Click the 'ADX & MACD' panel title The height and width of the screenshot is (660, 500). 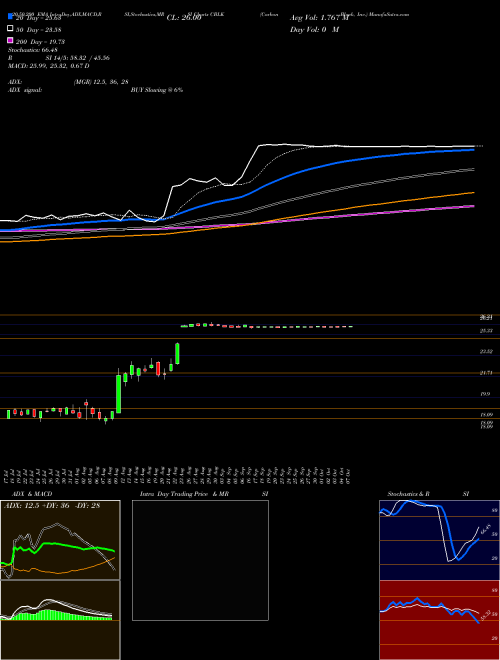point(32,494)
